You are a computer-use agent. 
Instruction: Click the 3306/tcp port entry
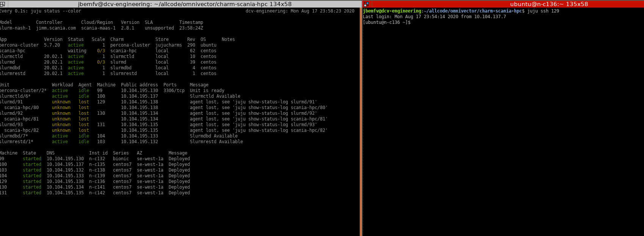coord(174,91)
